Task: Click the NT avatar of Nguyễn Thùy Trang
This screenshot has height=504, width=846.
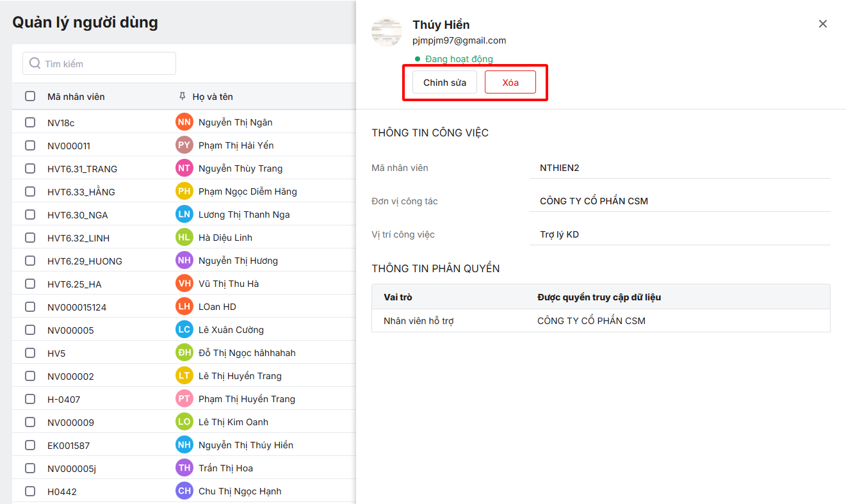Action: point(184,168)
